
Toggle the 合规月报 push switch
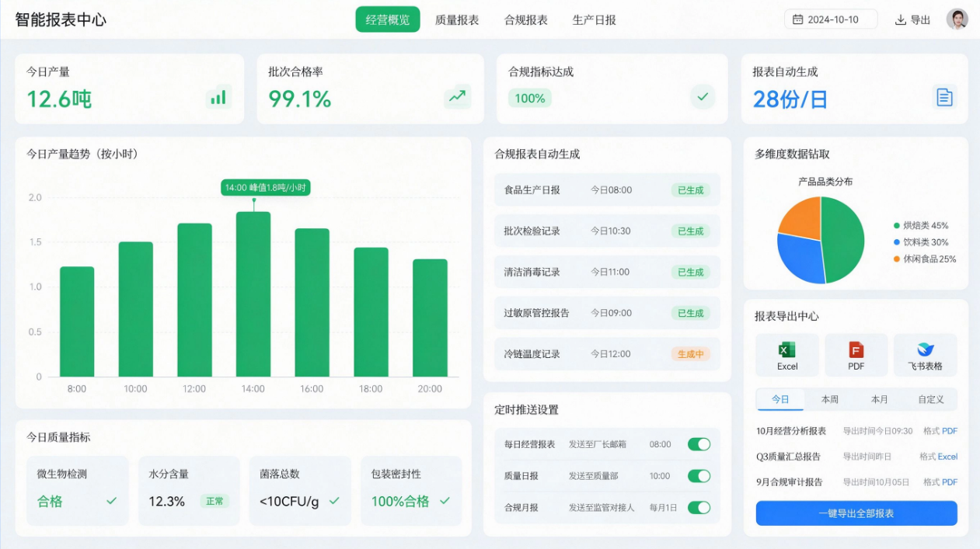699,508
